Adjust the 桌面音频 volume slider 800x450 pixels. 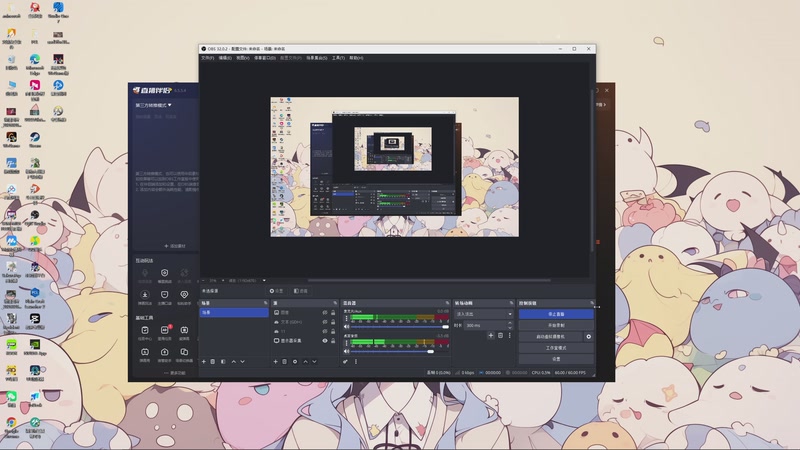(399, 352)
